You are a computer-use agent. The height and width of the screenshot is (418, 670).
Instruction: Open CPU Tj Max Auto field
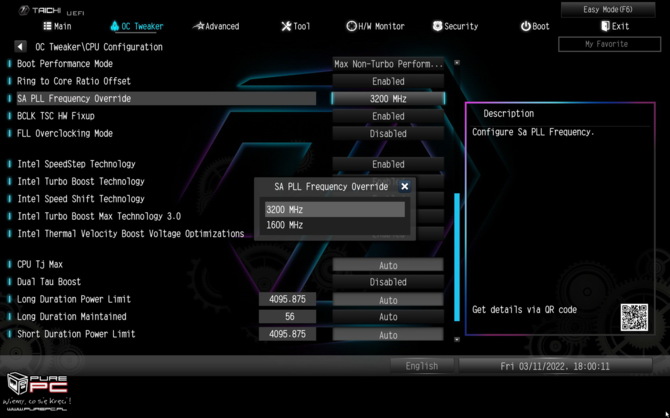tap(388, 265)
